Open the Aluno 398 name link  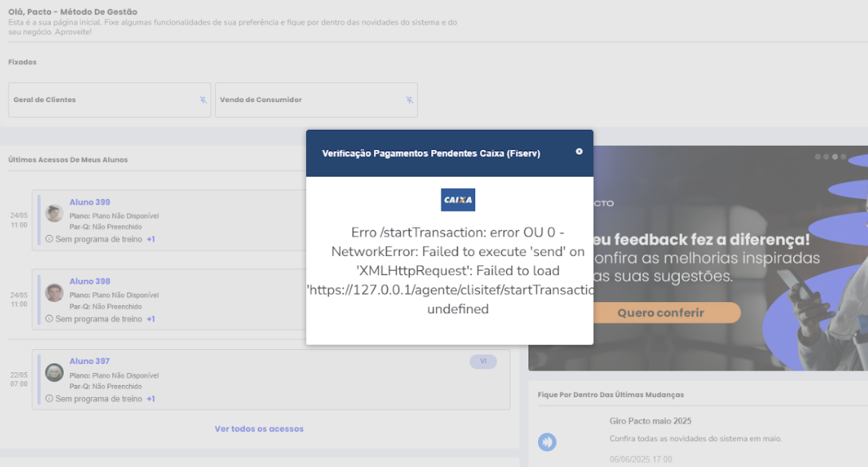[x=89, y=281]
